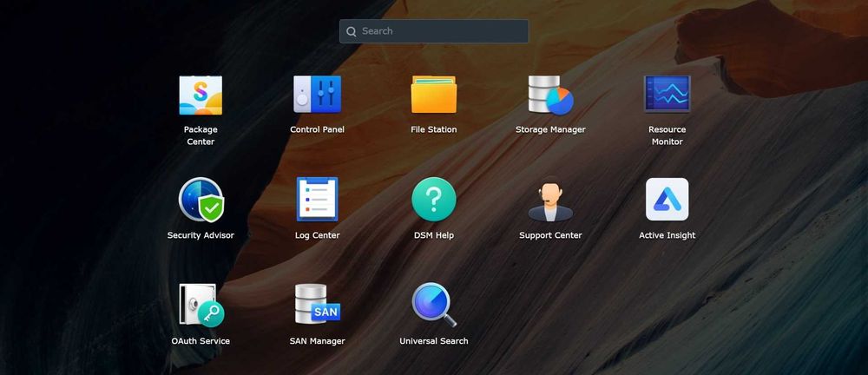This screenshot has height=375, width=868.
Task: Open the Universal Search magnifier app icon
Action: pyautogui.click(x=435, y=305)
